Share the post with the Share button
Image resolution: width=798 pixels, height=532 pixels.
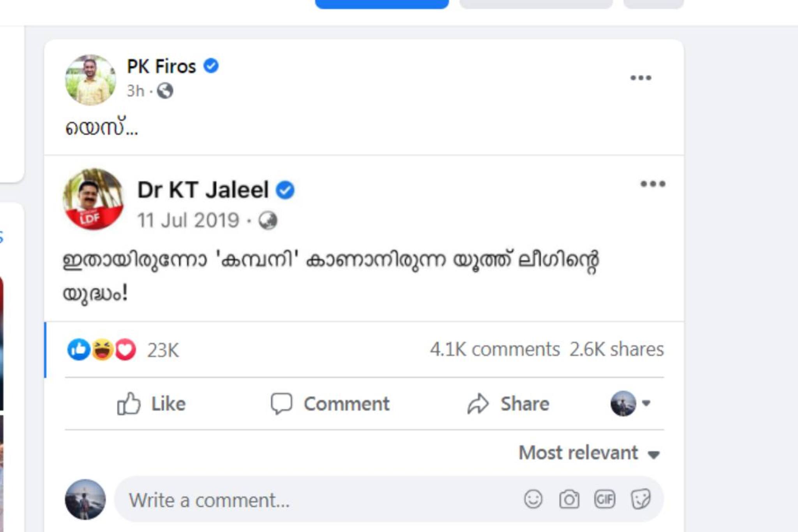pos(510,404)
